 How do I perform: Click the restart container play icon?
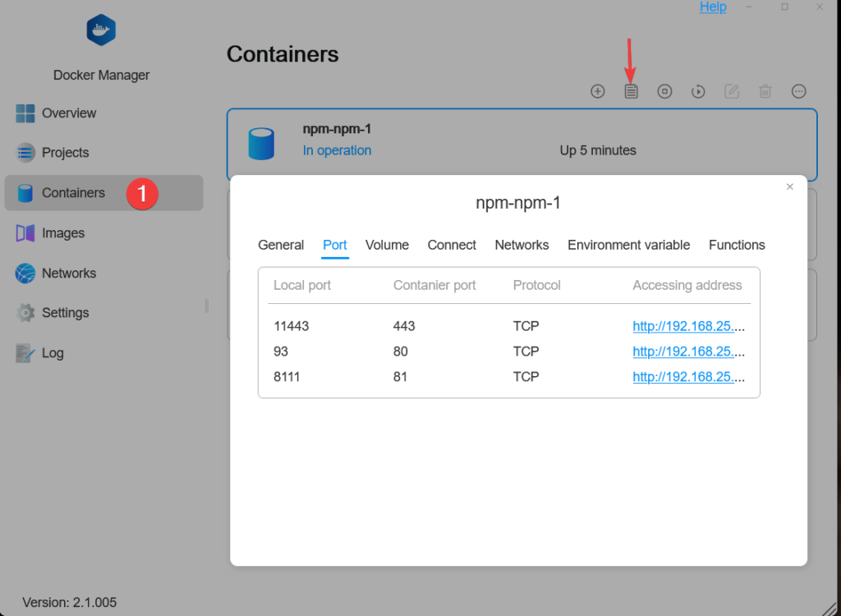click(x=698, y=91)
